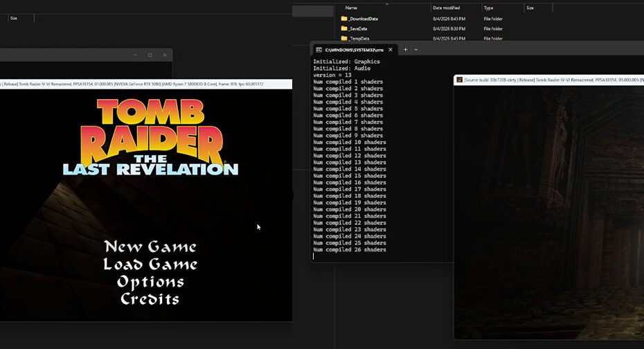Click the app icon of right game window

(459, 80)
